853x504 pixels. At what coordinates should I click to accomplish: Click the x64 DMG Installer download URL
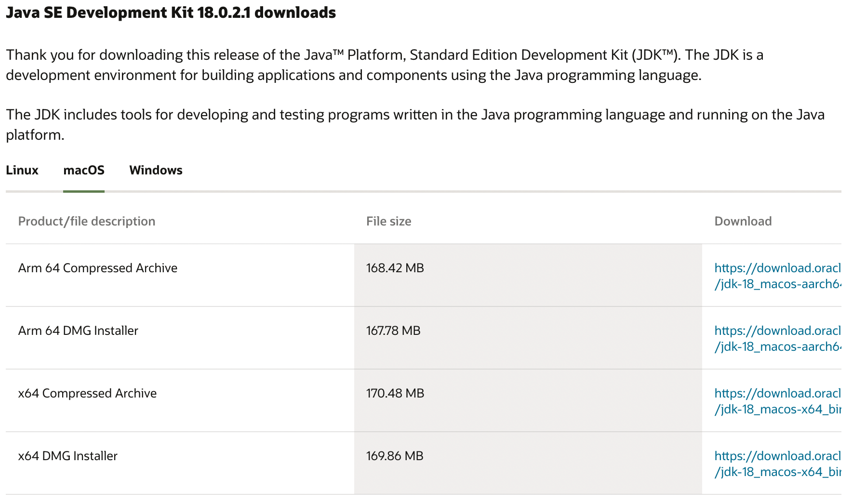[x=777, y=464]
